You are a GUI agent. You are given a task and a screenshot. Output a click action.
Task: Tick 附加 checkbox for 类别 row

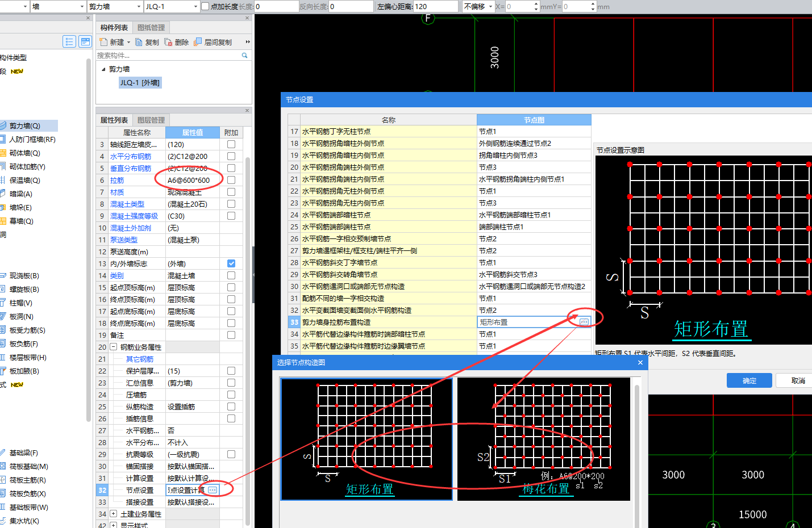[x=231, y=275]
